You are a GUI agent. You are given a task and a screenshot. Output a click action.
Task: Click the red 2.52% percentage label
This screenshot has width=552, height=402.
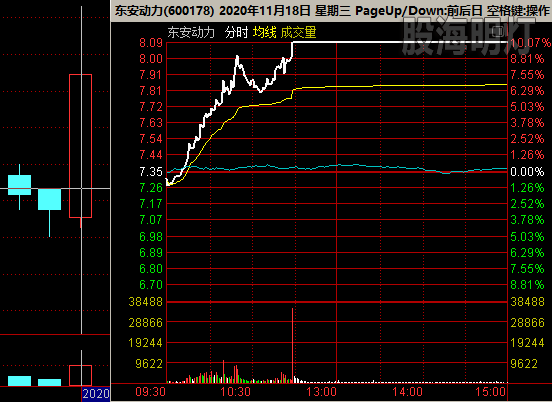point(527,139)
